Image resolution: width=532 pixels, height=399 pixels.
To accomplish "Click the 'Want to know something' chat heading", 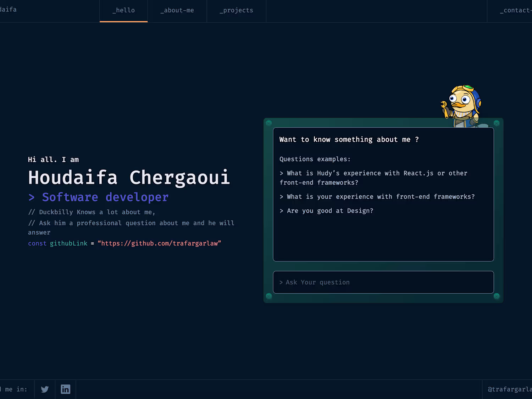I will pos(349,139).
